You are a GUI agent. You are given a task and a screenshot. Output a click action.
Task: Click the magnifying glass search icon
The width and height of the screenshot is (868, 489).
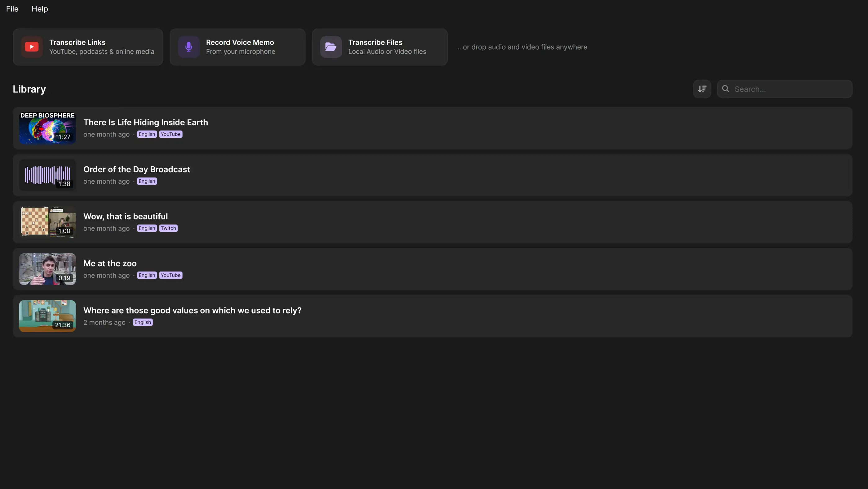725,89
